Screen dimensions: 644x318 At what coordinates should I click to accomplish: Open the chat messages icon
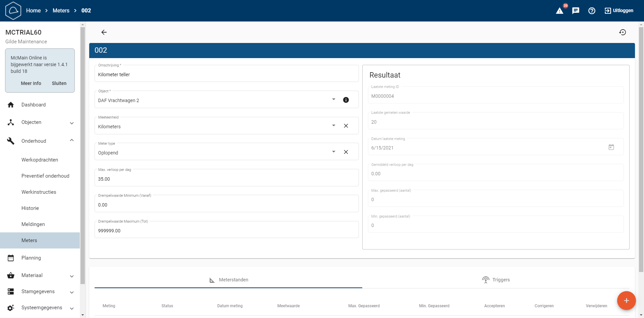coord(576,11)
